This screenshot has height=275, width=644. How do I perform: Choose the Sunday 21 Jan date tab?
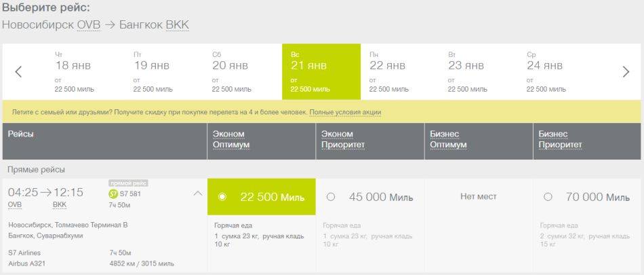click(x=321, y=71)
